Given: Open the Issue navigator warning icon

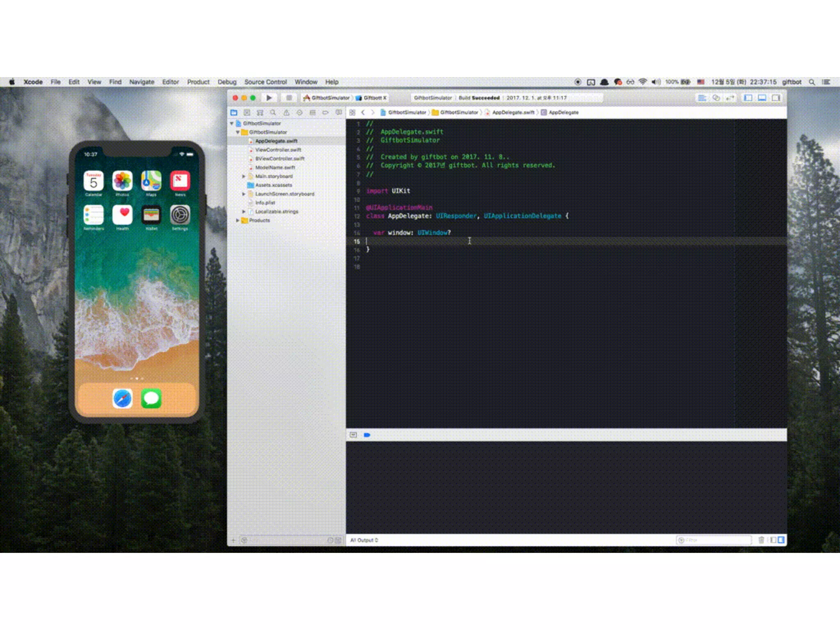Looking at the screenshot, I should click(286, 112).
